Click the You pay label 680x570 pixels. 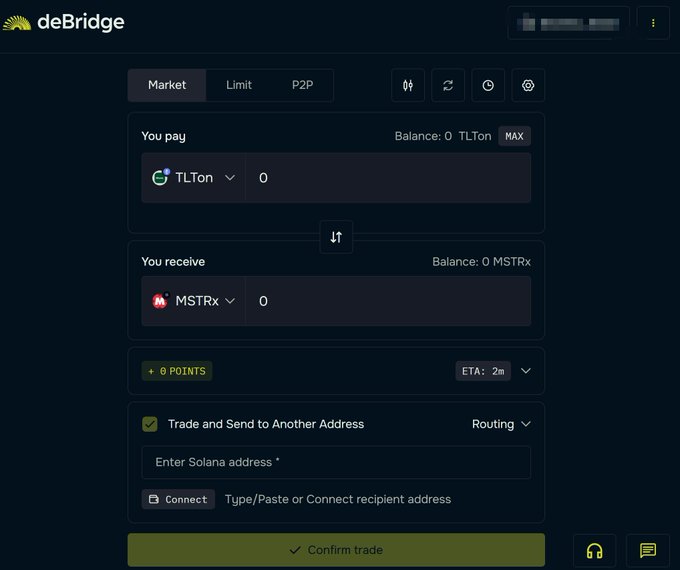[163, 136]
